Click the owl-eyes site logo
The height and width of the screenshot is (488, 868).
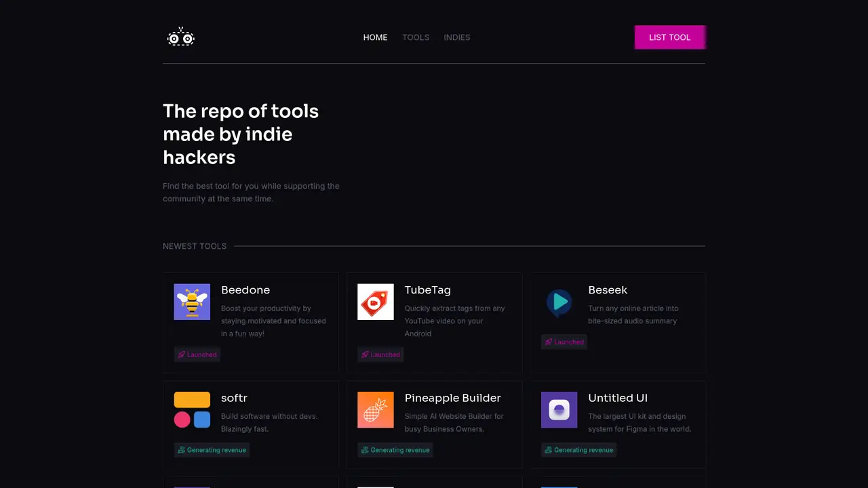(x=181, y=37)
